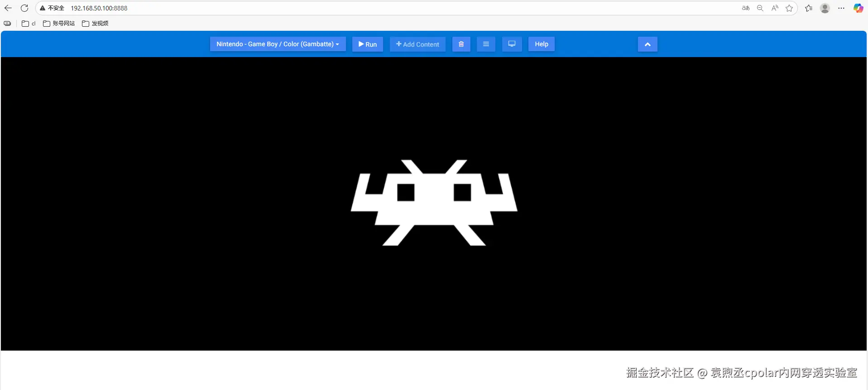Open the Nintendo Game Boy core dropdown

278,44
